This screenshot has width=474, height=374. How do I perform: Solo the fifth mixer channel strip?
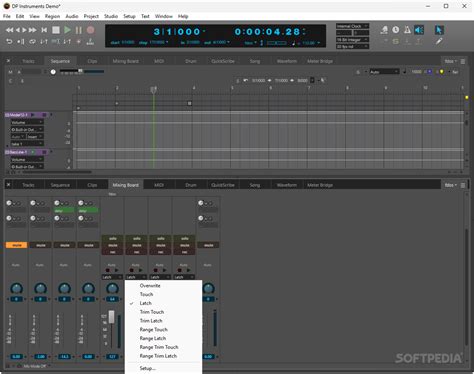[113, 238]
